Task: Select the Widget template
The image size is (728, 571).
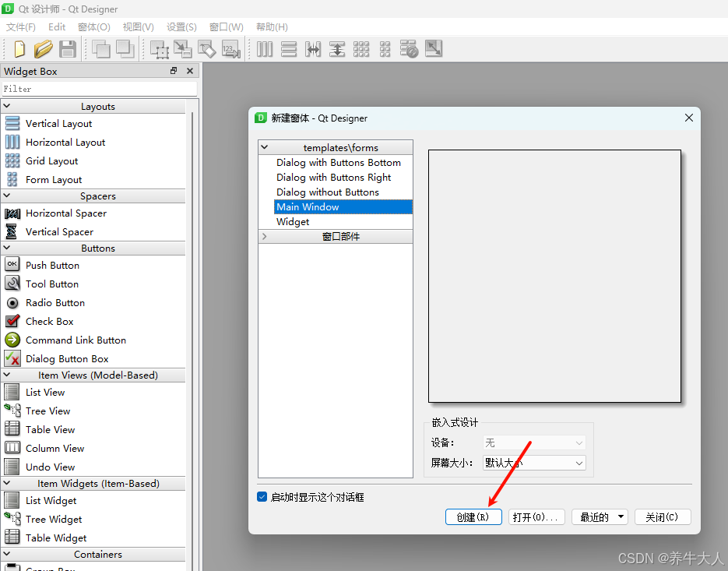Action: tap(293, 221)
